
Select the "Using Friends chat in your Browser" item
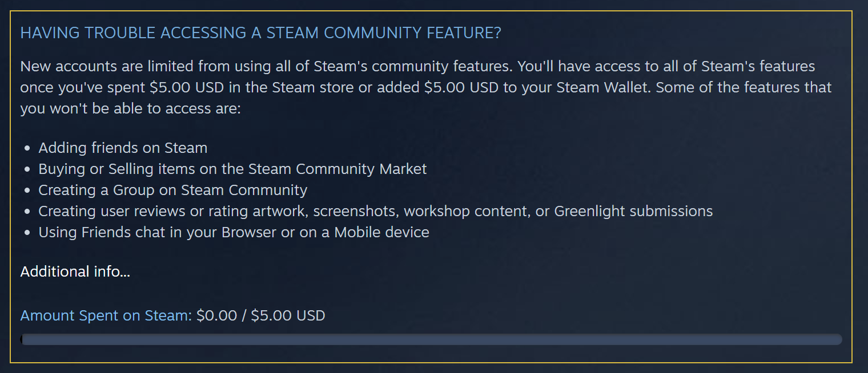pos(234,232)
